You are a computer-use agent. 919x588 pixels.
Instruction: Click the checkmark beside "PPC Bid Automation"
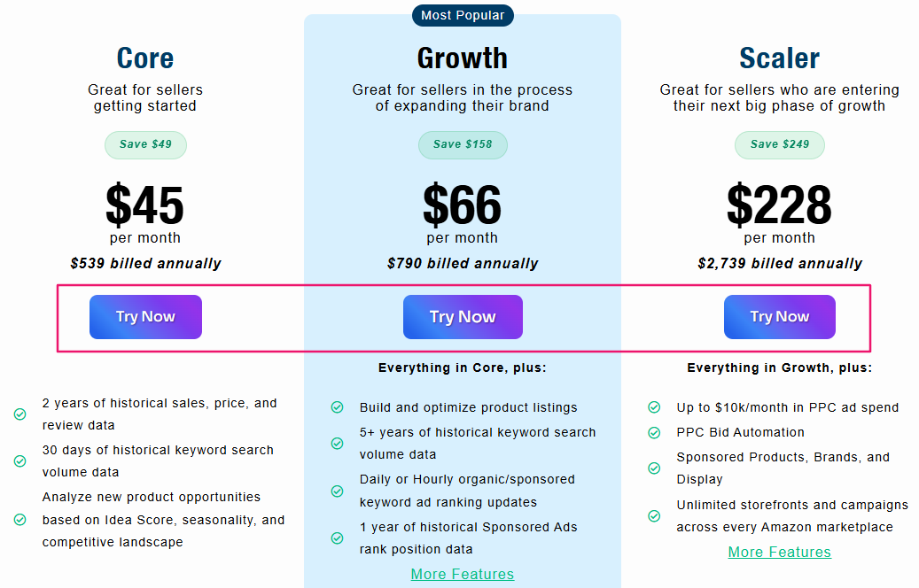click(x=654, y=433)
